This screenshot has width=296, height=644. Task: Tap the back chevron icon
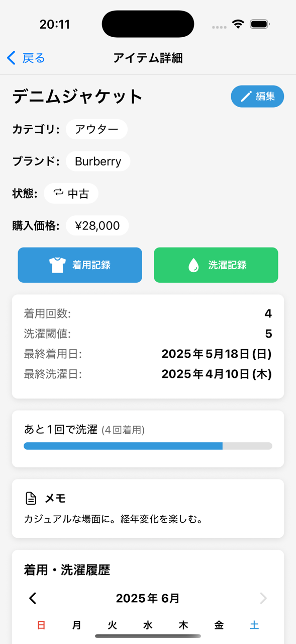pyautogui.click(x=11, y=58)
